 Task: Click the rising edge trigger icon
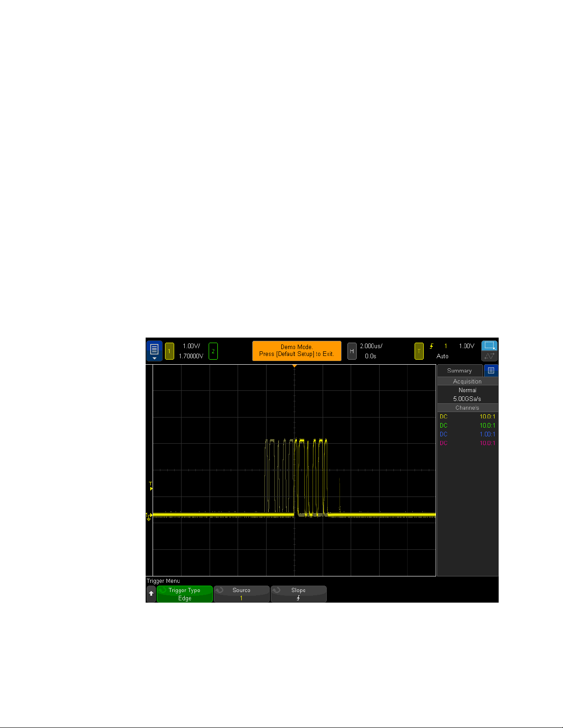[432, 346]
